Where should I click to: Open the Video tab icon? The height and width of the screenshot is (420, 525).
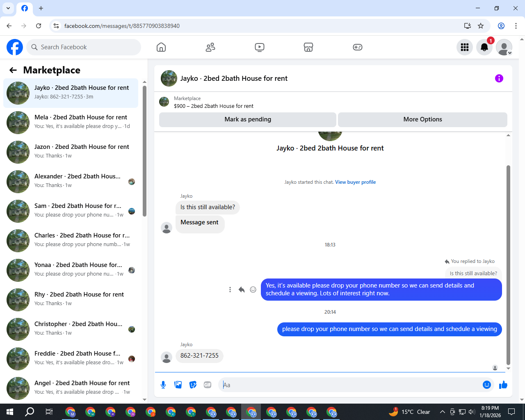point(260,47)
